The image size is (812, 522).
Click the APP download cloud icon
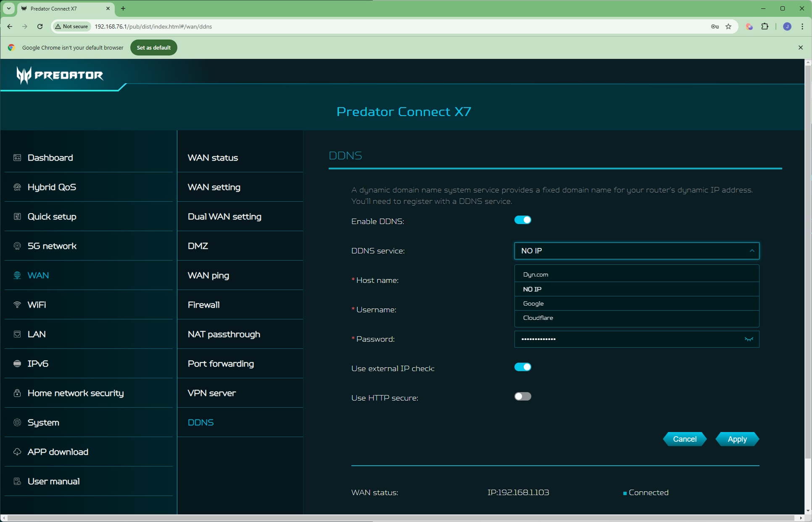coord(17,452)
